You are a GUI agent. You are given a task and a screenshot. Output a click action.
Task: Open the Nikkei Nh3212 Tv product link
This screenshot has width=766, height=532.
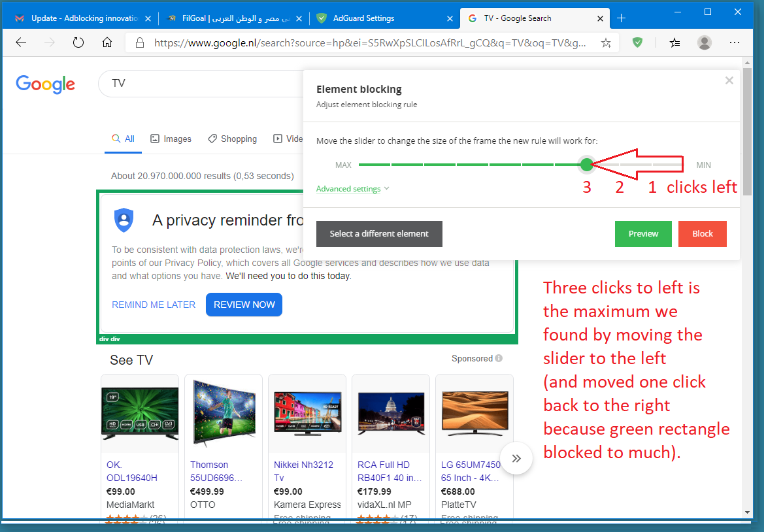point(303,471)
